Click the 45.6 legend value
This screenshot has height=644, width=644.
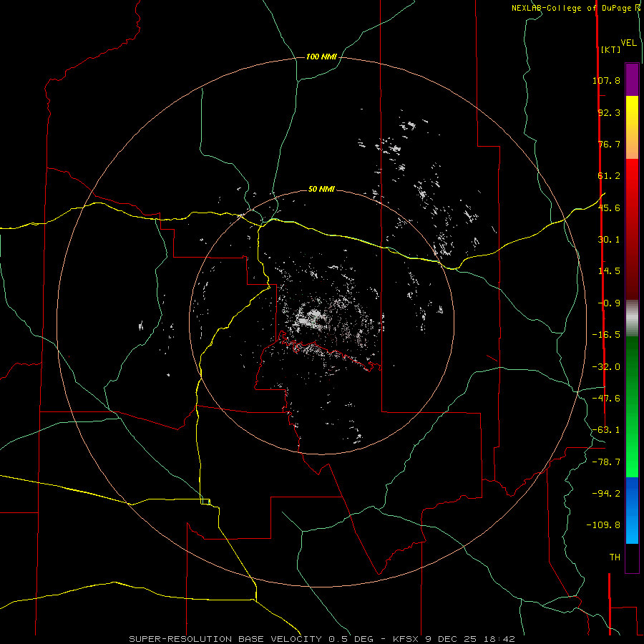tap(609, 208)
